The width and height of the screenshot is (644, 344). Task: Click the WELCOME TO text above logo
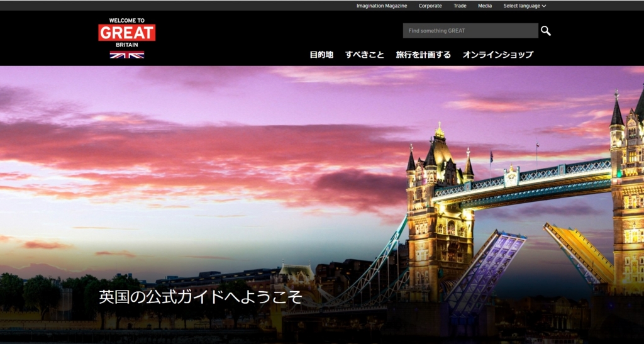(x=126, y=20)
